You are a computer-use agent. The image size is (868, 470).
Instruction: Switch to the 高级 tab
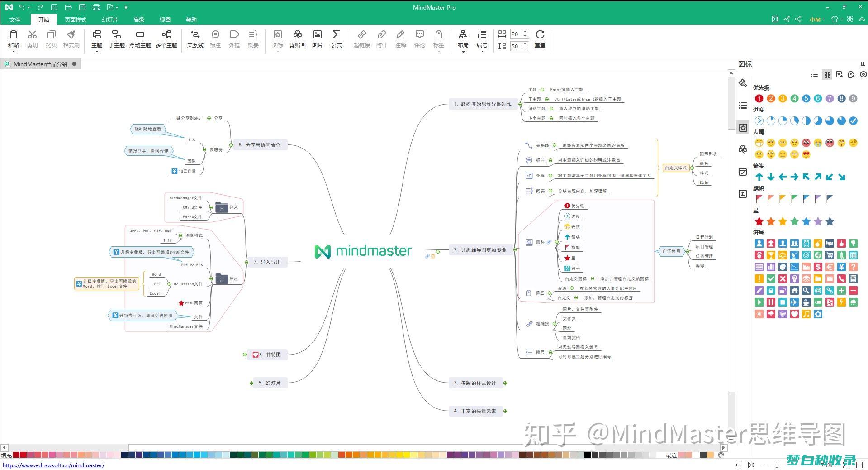click(x=139, y=19)
